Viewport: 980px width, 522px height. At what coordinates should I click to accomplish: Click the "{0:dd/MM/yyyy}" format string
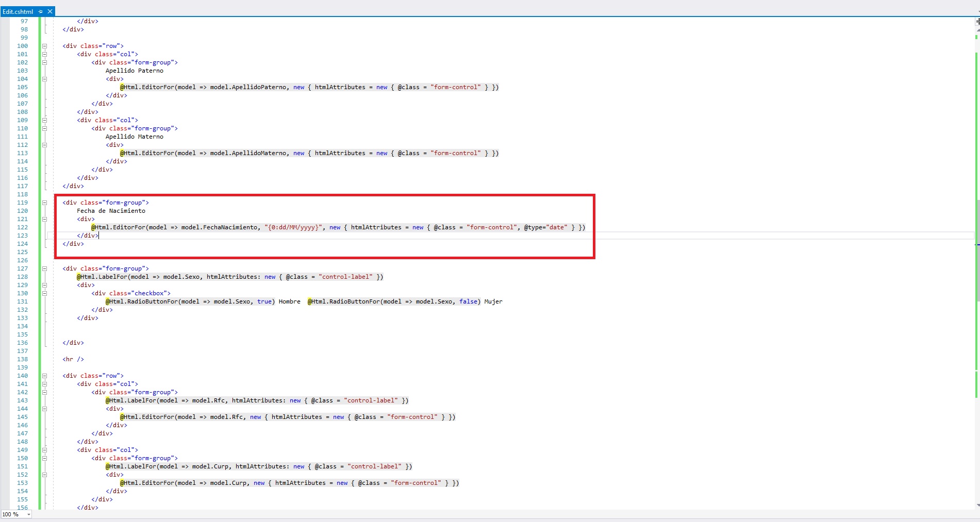pos(293,227)
